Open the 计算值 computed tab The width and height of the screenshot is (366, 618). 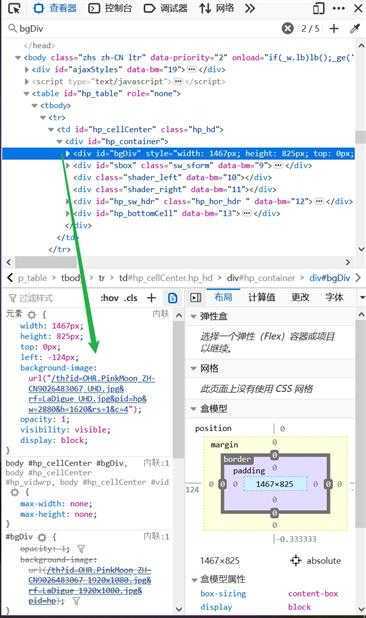coord(262,297)
